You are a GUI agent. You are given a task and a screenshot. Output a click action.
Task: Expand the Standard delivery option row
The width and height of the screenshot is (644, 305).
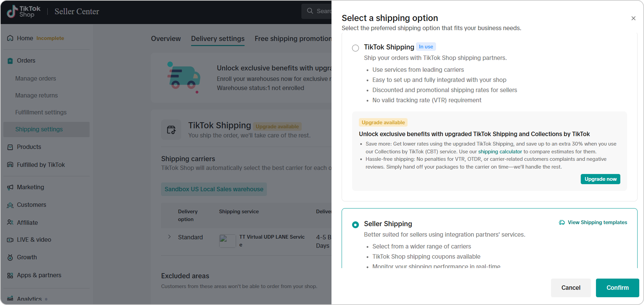[x=169, y=237]
